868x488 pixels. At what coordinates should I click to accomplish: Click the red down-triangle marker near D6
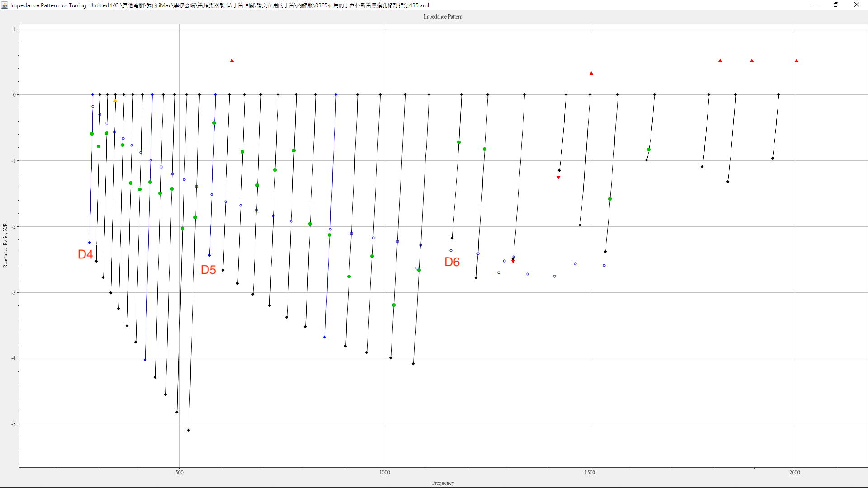click(513, 261)
